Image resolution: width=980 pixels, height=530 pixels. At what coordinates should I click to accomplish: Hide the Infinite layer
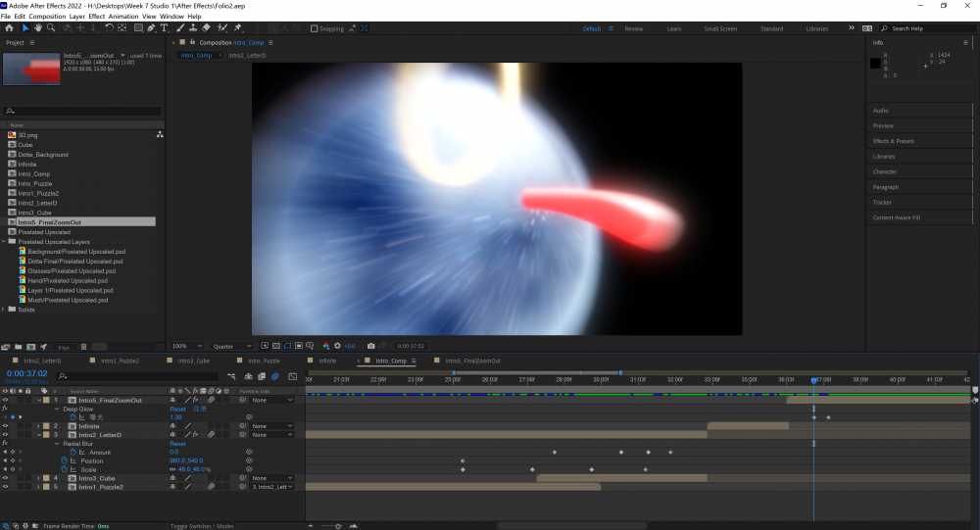[x=5, y=426]
